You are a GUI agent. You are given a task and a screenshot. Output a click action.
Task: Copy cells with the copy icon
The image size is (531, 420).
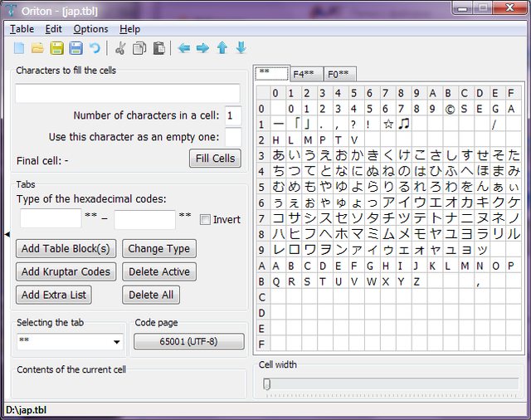[x=139, y=48]
